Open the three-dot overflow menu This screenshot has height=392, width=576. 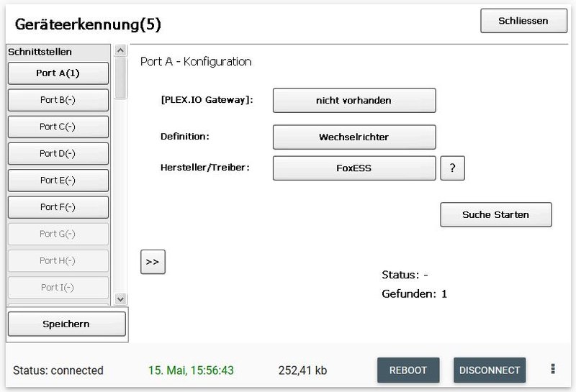click(x=553, y=369)
